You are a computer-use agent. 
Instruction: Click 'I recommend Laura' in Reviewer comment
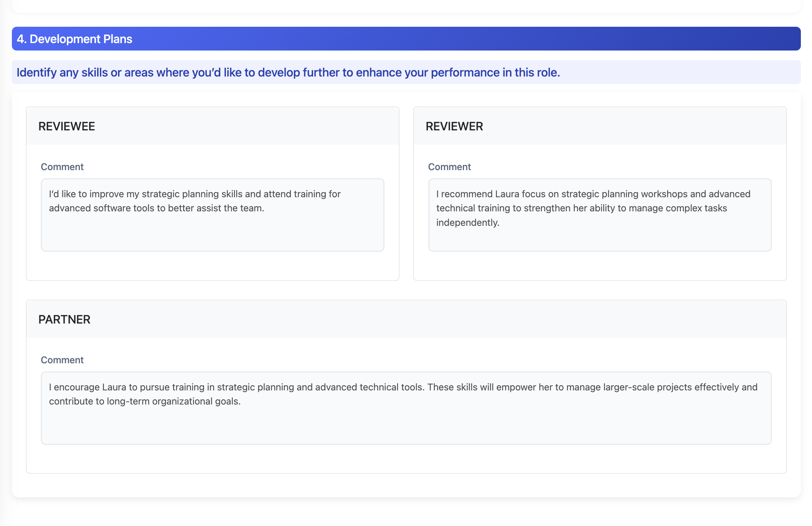477,194
